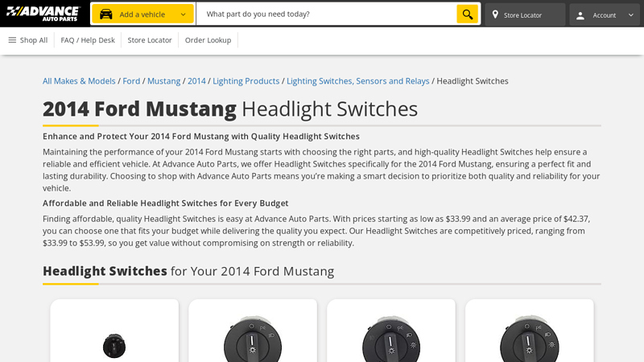Open the Shop All menu label
Viewport: 644px width, 362px height.
tap(34, 40)
